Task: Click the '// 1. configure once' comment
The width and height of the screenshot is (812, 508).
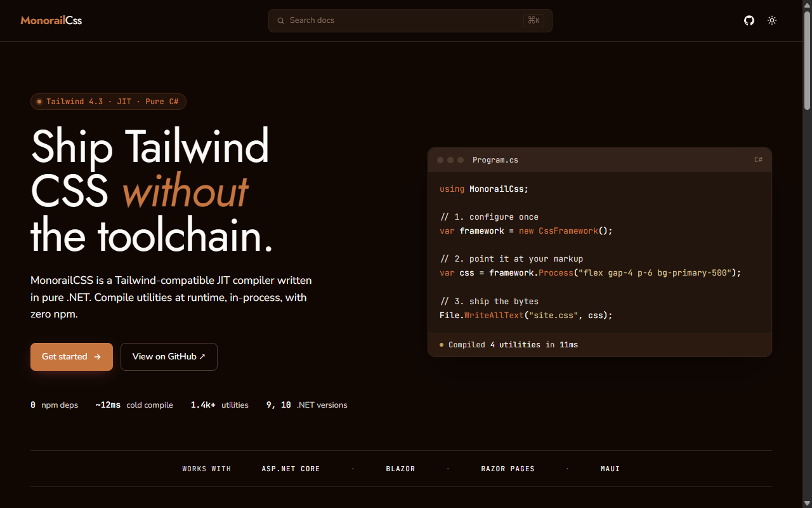Action: (489, 217)
